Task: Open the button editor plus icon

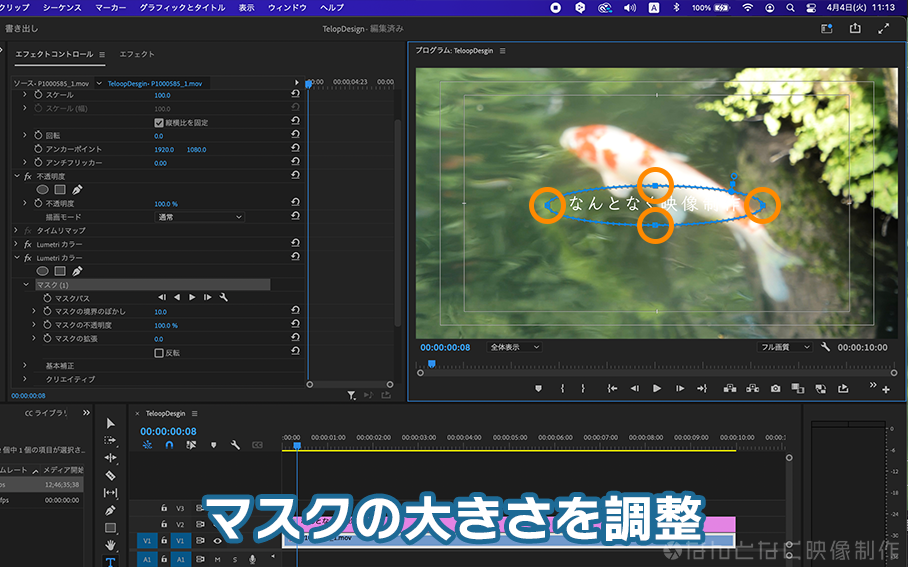Action: pos(885,390)
